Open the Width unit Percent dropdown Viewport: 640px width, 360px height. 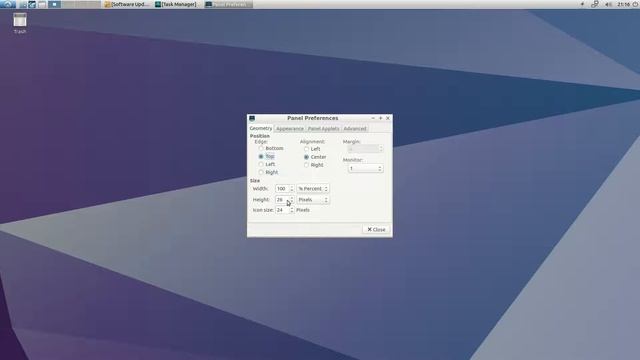point(313,189)
